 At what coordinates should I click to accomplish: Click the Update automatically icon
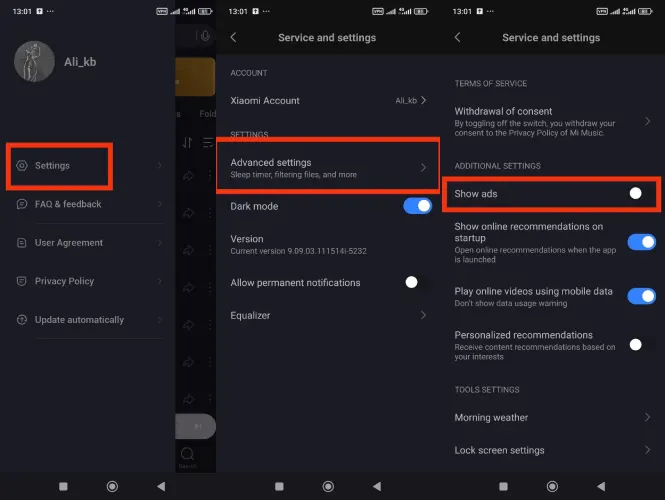24,320
